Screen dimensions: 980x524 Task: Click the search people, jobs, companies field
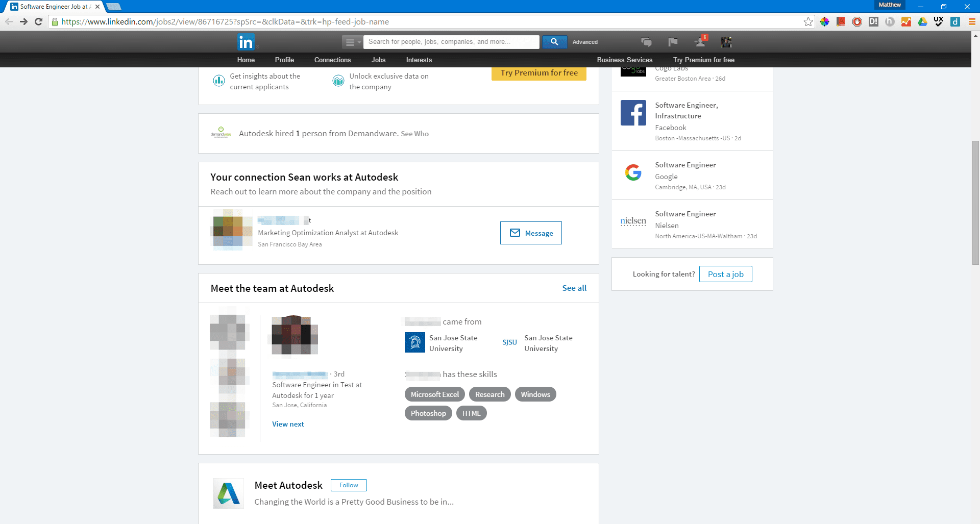pos(451,42)
